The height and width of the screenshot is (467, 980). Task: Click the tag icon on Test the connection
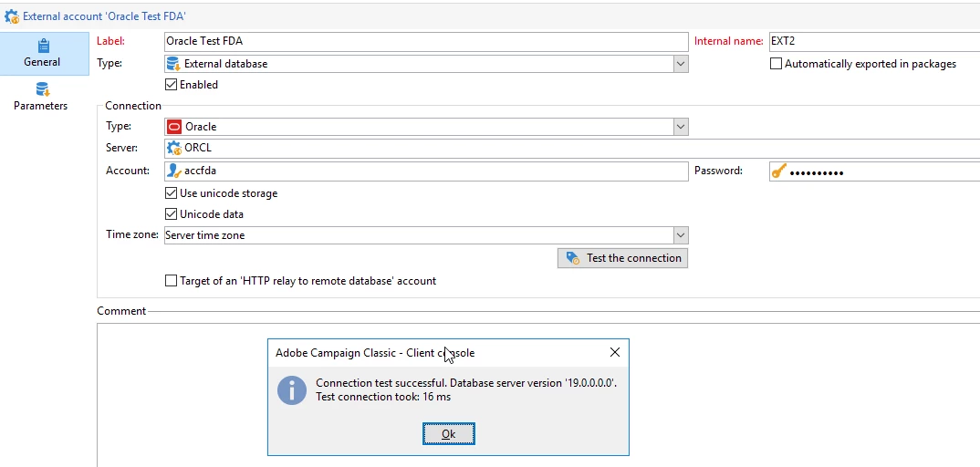pos(572,258)
